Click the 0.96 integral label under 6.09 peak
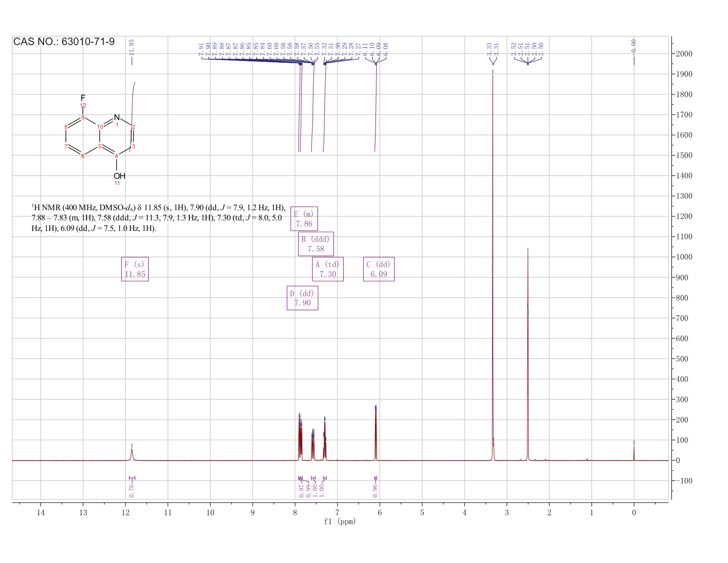Image resolution: width=728 pixels, height=563 pixels. click(375, 491)
